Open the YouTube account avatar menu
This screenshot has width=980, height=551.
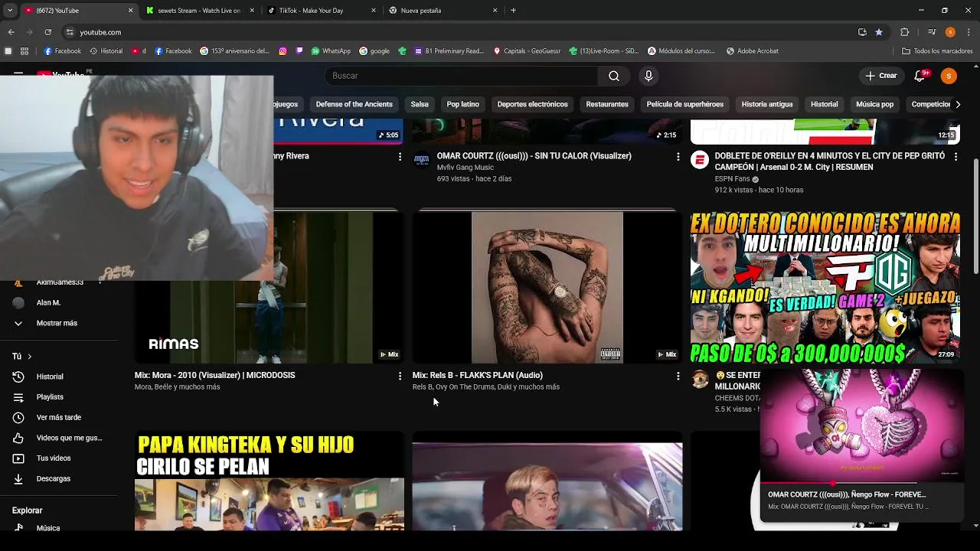949,76
